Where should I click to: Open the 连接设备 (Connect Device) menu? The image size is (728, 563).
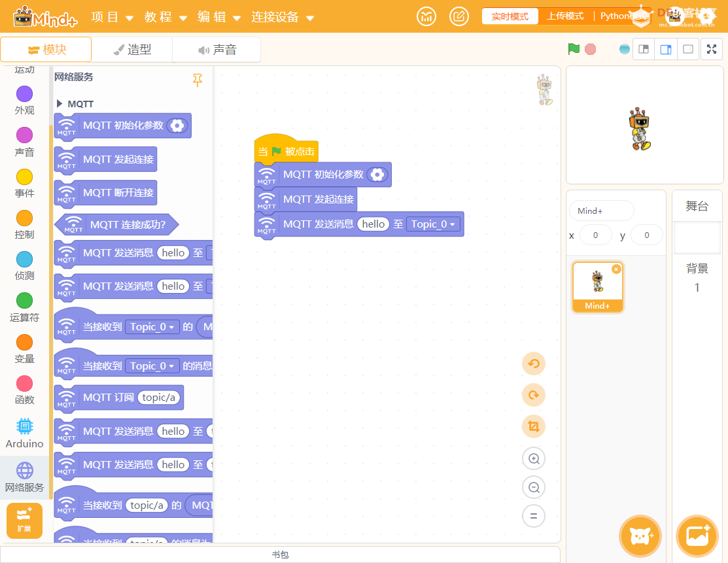(x=274, y=18)
